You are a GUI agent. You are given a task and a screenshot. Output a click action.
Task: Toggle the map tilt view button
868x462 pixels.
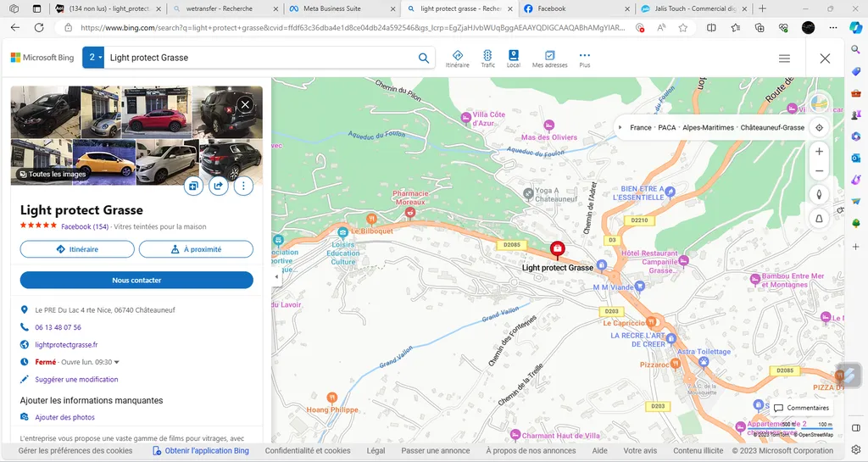point(819,218)
